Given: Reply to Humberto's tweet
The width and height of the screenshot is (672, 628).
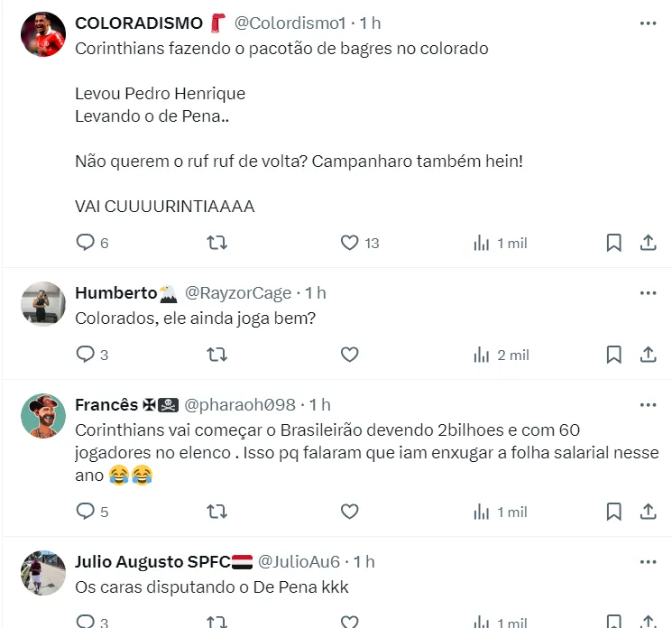Looking at the screenshot, I should [x=86, y=355].
